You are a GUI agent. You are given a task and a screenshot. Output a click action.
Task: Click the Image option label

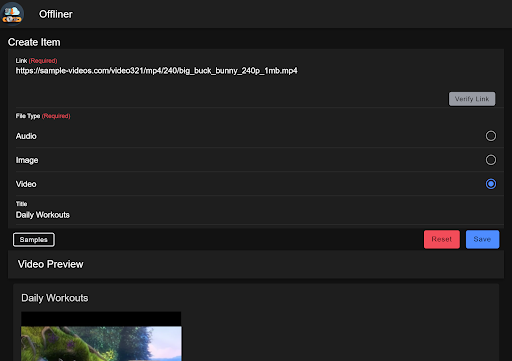pos(27,160)
